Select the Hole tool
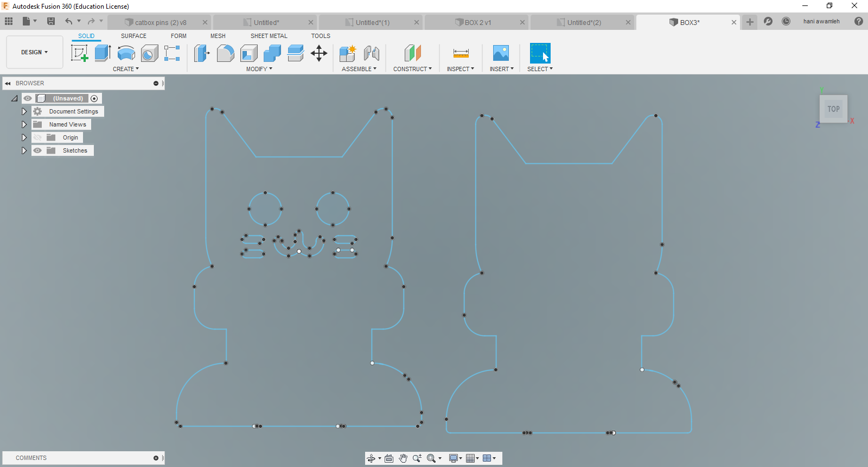The width and height of the screenshot is (868, 467). click(x=150, y=53)
